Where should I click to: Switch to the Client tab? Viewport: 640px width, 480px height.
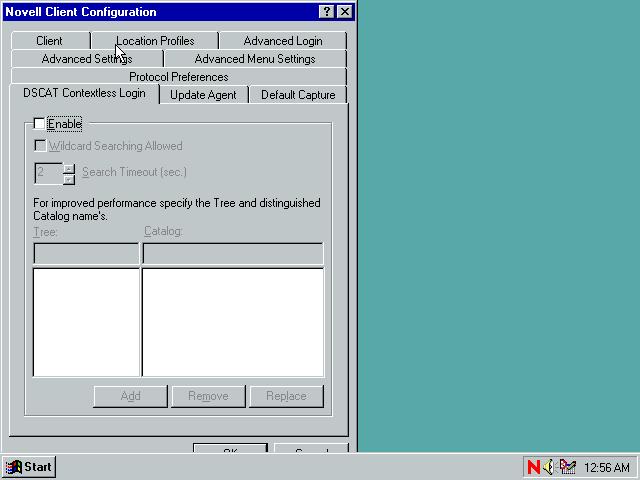(x=49, y=41)
